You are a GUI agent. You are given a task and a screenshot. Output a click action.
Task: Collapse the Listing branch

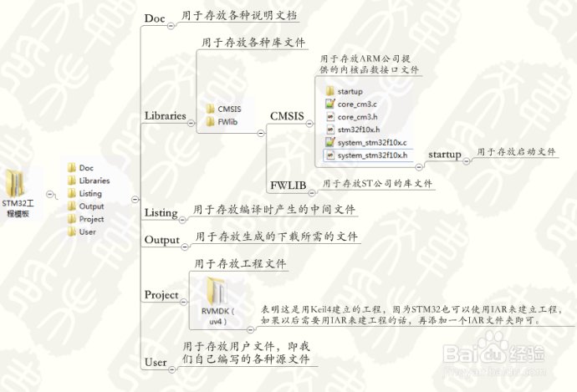pos(182,220)
